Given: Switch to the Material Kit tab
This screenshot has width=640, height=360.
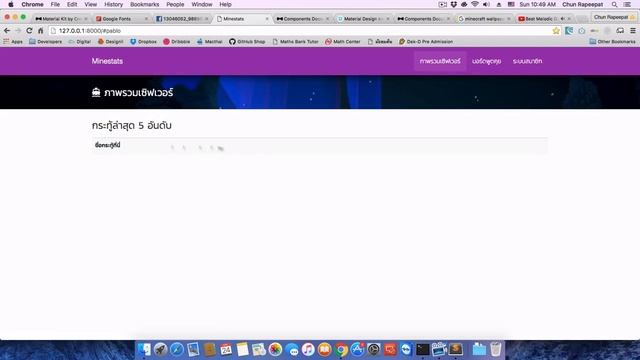Looking at the screenshot, I should 60,19.
